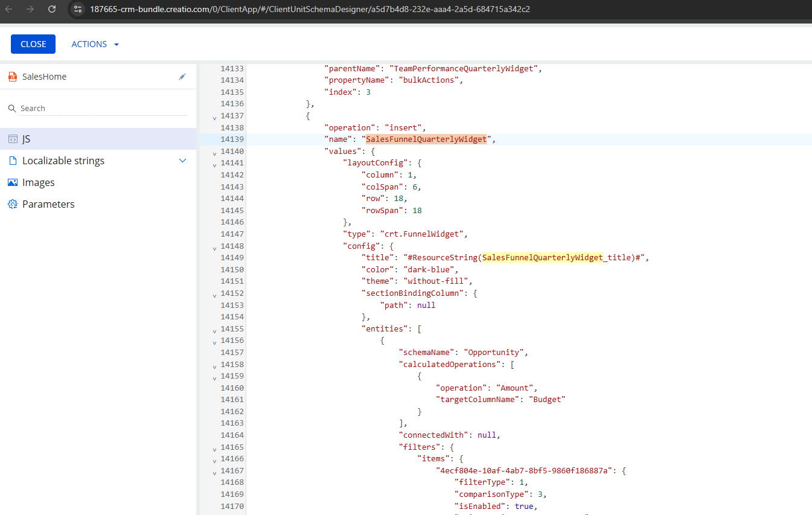Click line number 14139 in gutter

pos(232,139)
